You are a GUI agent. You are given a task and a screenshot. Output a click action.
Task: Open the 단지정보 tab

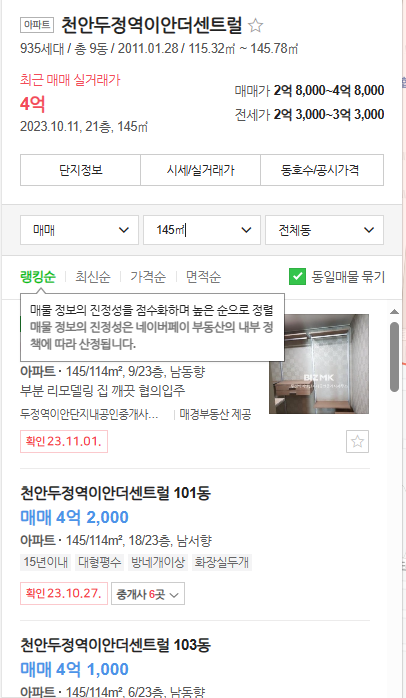[81, 170]
